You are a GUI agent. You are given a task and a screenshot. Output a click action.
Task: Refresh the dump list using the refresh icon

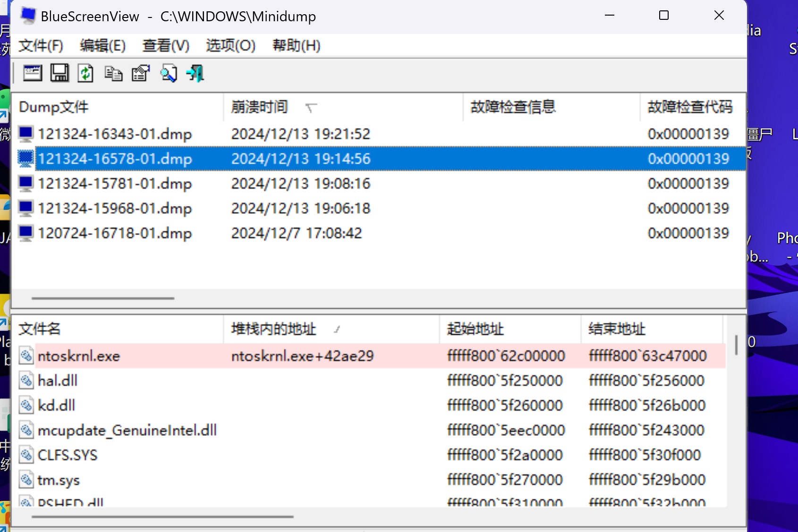click(x=85, y=73)
